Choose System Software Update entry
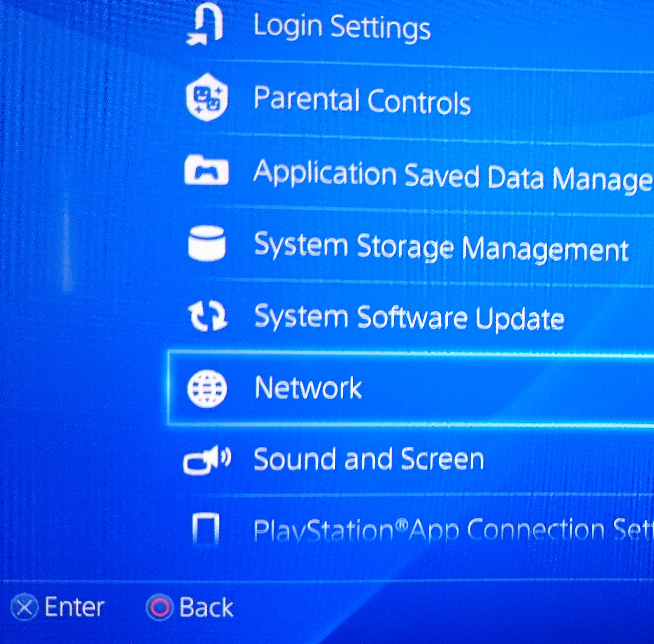The height and width of the screenshot is (644, 654). pos(409,318)
